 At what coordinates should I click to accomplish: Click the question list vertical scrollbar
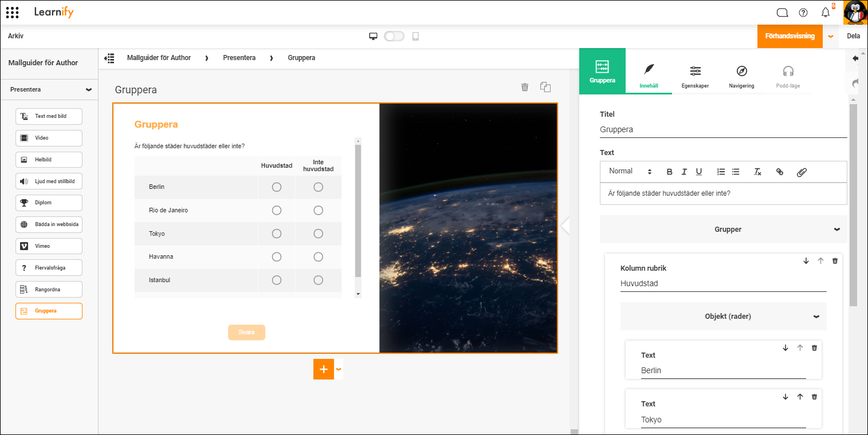pyautogui.click(x=358, y=217)
